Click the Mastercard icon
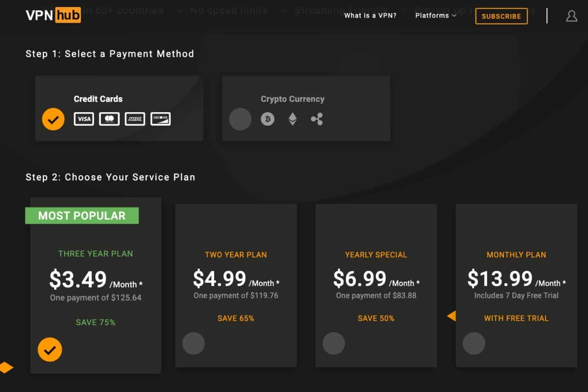This screenshot has height=392, width=588. click(x=109, y=119)
